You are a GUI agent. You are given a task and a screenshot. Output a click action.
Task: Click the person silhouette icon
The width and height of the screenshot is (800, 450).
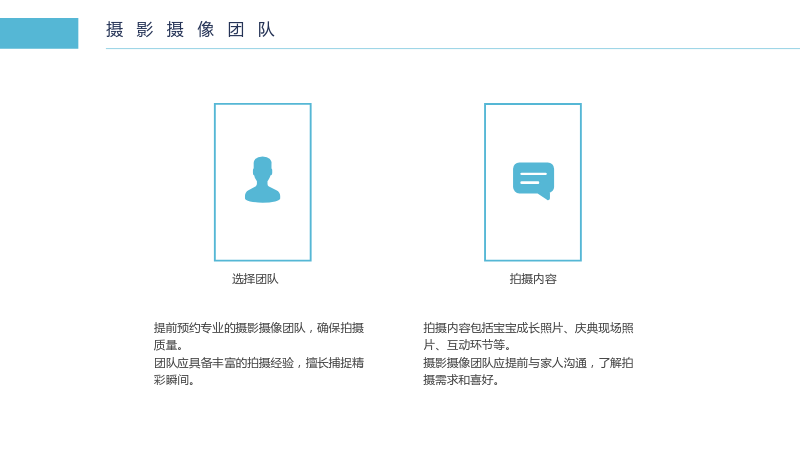[262, 180]
